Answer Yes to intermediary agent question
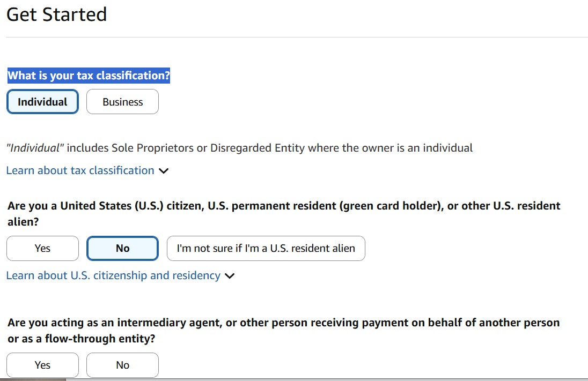This screenshot has height=381, width=588. (42, 365)
